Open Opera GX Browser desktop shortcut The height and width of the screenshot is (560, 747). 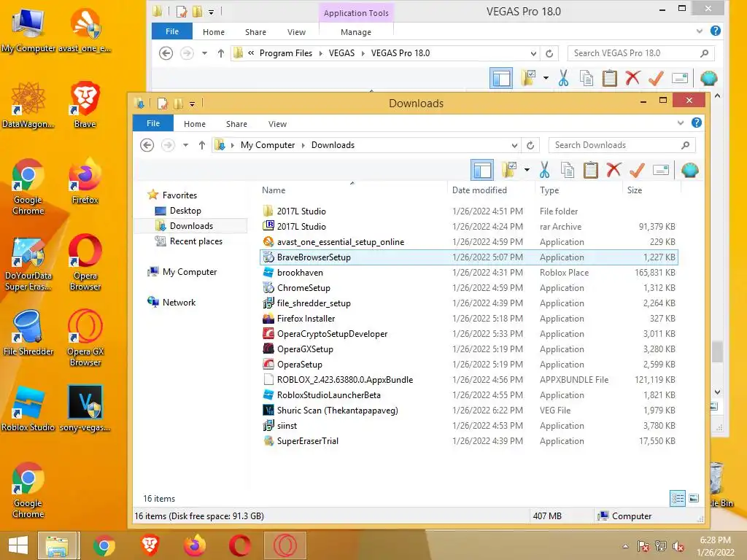[x=85, y=338]
